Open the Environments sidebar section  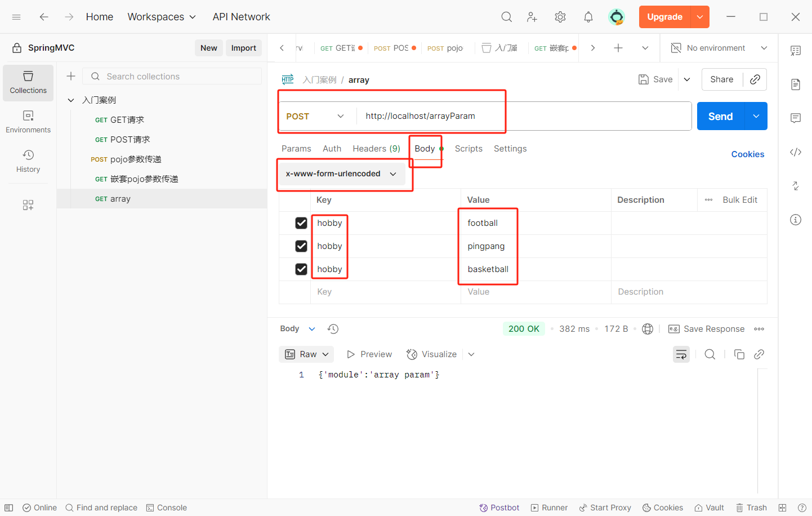[28, 122]
